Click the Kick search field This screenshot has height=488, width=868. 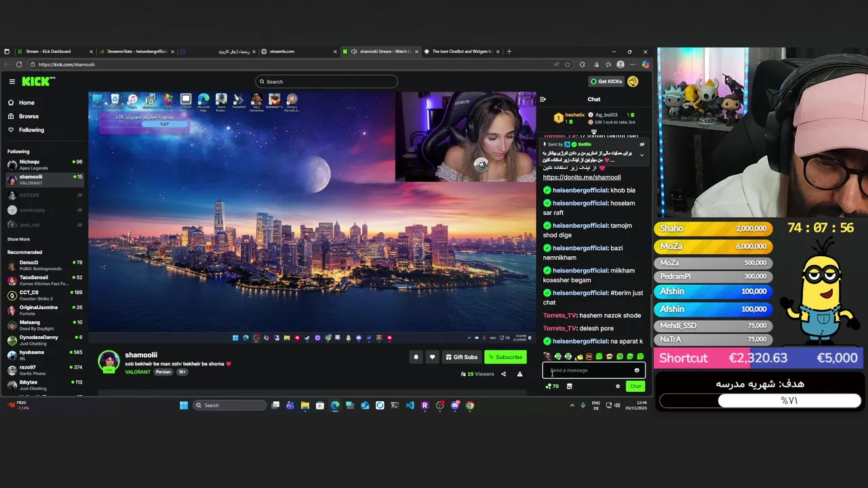coord(326,81)
